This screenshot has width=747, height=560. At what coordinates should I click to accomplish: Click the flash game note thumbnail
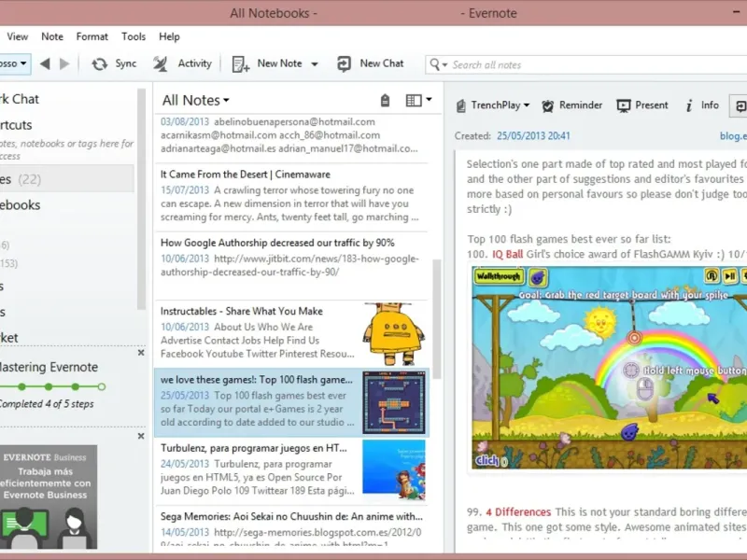pyautogui.click(x=393, y=402)
